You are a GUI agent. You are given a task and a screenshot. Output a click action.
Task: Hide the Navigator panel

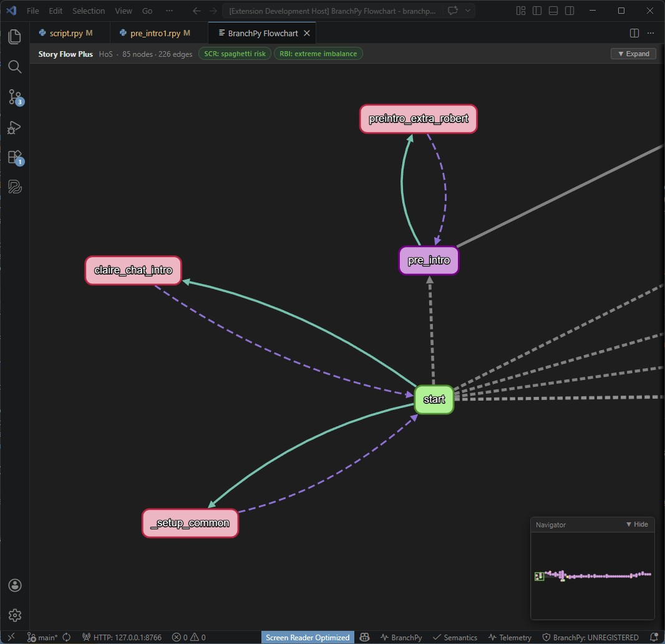[637, 524]
